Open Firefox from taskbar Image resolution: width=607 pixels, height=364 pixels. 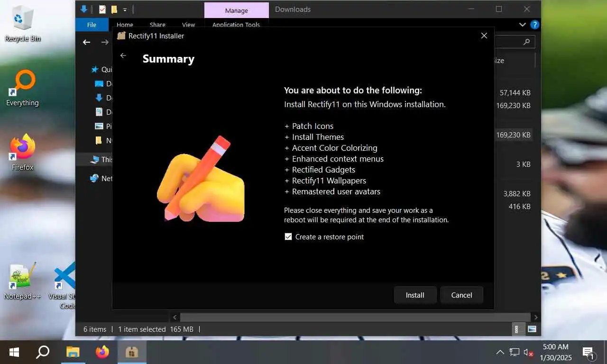click(102, 352)
